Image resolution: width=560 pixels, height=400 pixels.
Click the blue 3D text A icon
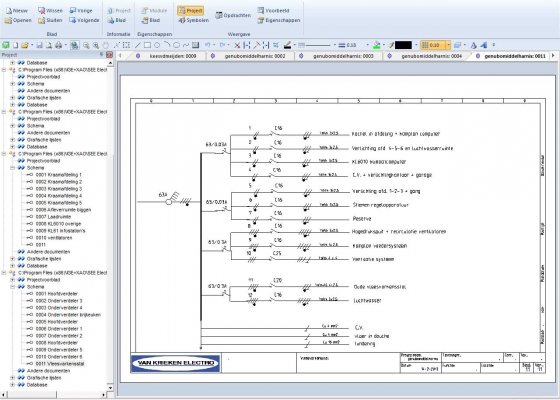(x=484, y=45)
